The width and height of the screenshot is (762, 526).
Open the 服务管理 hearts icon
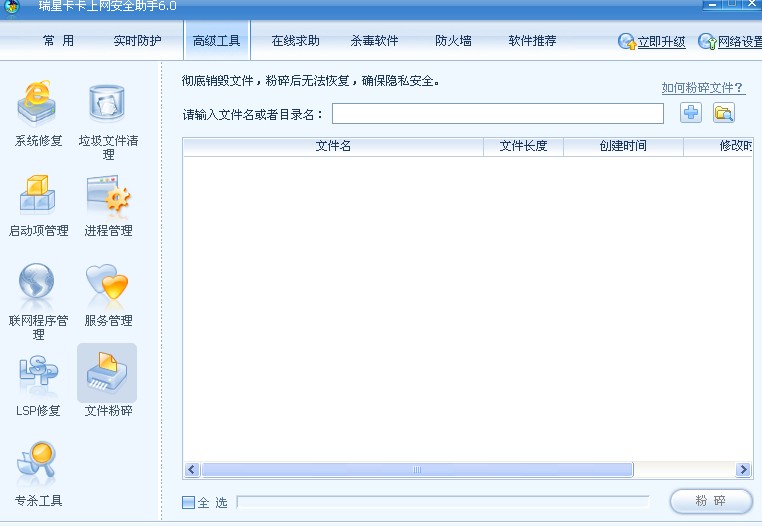coord(107,282)
